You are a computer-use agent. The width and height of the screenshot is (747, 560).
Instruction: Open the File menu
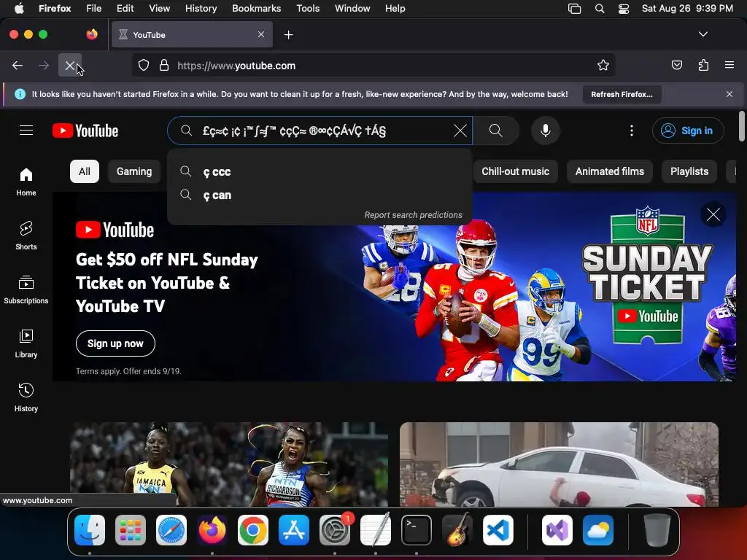(93, 8)
